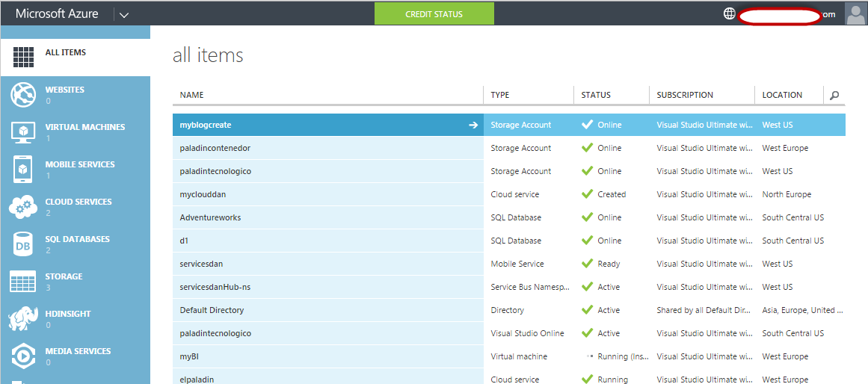Open the HDInsight elephant icon
868x384 pixels.
click(24, 319)
